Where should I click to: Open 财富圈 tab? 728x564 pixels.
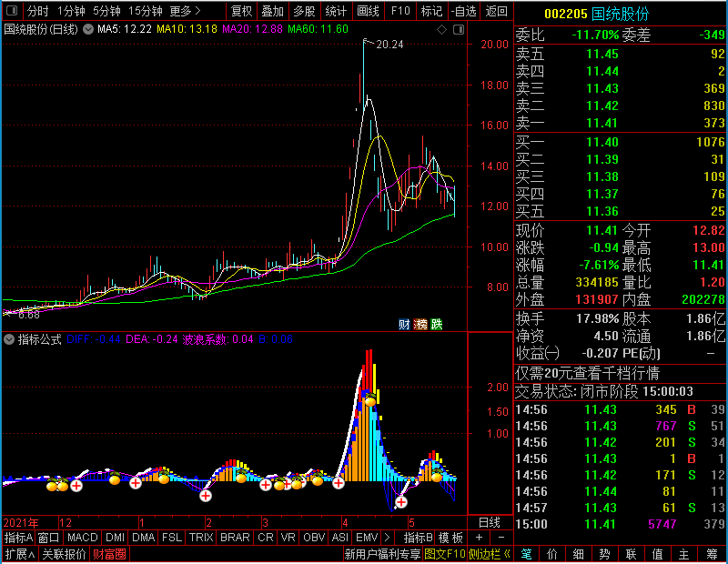coord(109,554)
